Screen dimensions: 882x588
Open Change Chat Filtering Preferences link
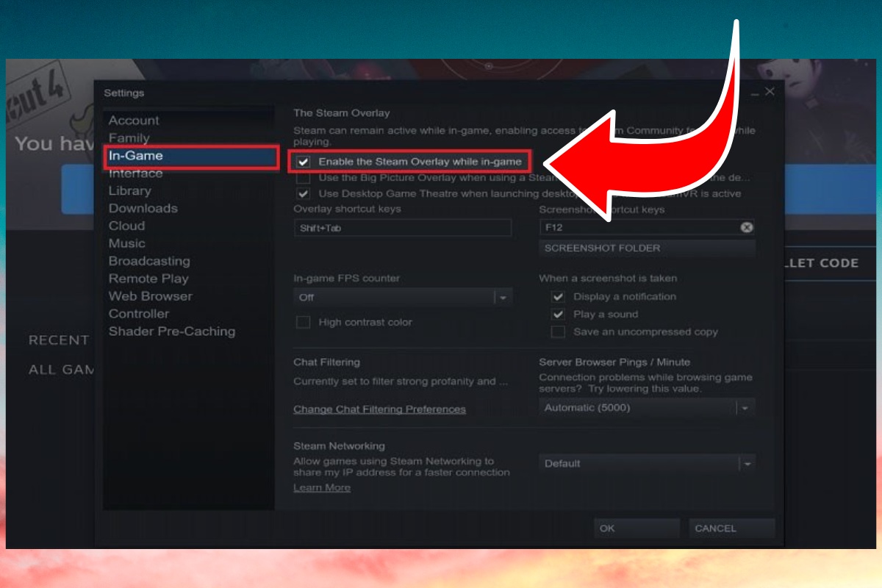(x=379, y=409)
